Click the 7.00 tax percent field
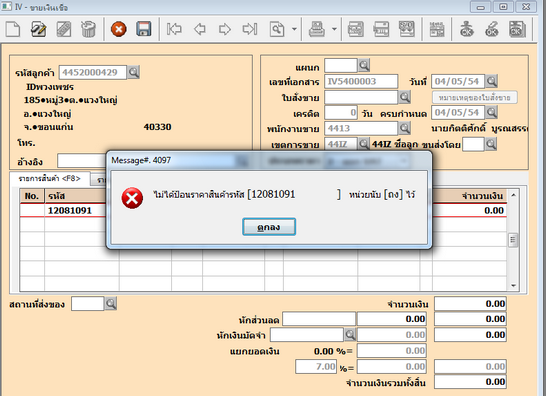The width and height of the screenshot is (546, 396). click(316, 366)
